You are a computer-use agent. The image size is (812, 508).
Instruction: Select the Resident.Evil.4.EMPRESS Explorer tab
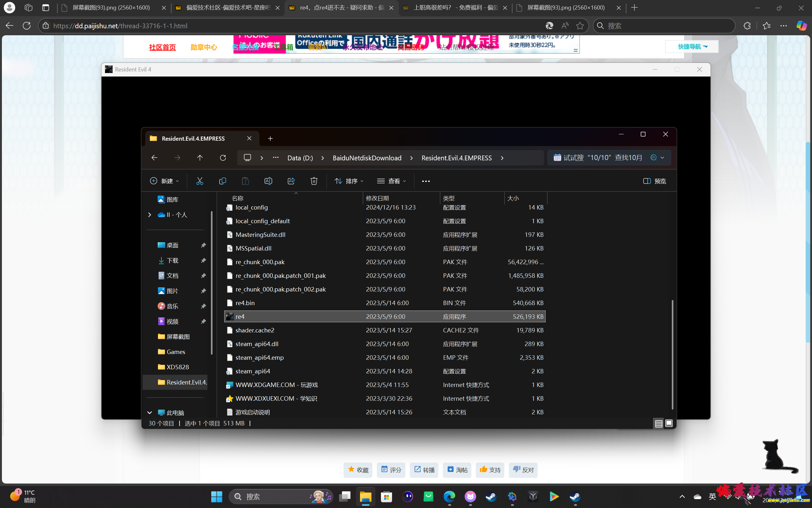coord(202,138)
